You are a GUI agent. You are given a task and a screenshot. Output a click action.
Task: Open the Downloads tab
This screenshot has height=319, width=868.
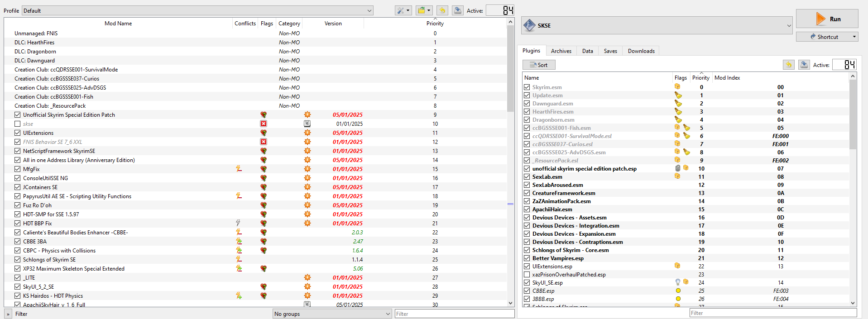[641, 51]
